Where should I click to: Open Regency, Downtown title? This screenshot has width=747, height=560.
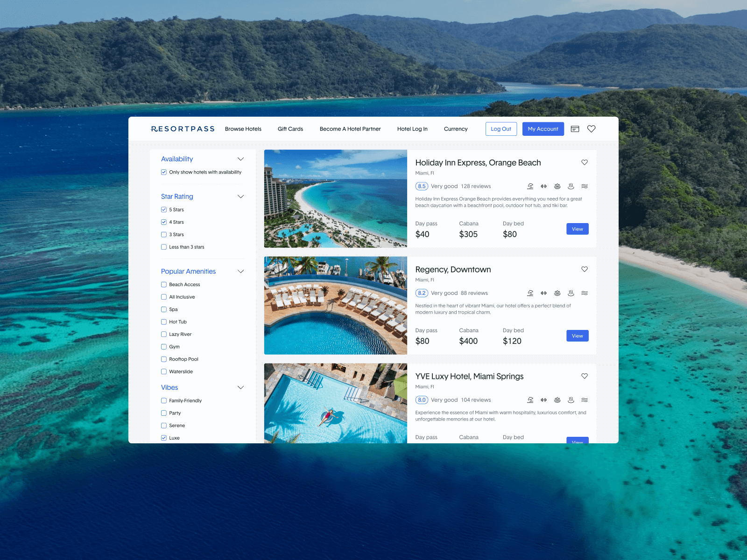[x=453, y=269]
